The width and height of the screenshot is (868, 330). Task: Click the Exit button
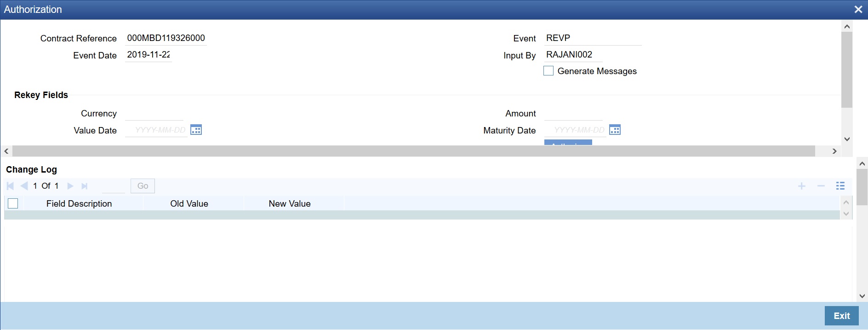pyautogui.click(x=841, y=316)
